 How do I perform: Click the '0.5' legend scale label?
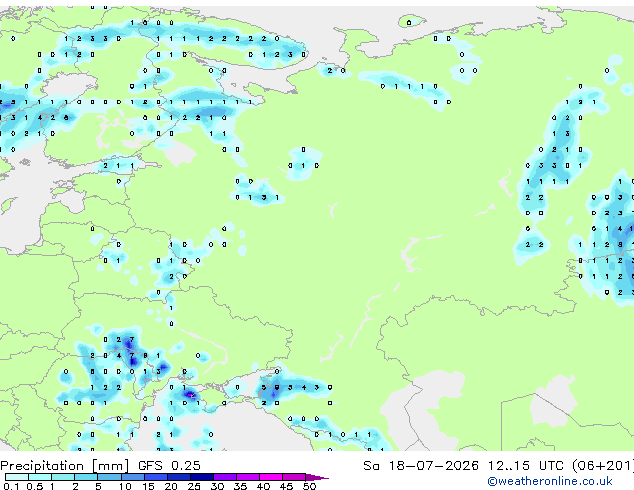pyautogui.click(x=35, y=486)
